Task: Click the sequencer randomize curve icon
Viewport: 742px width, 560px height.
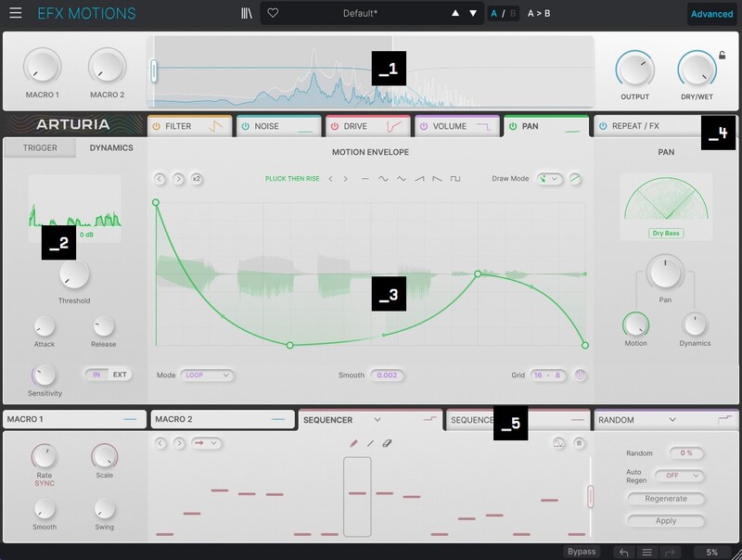Action: pos(559,443)
